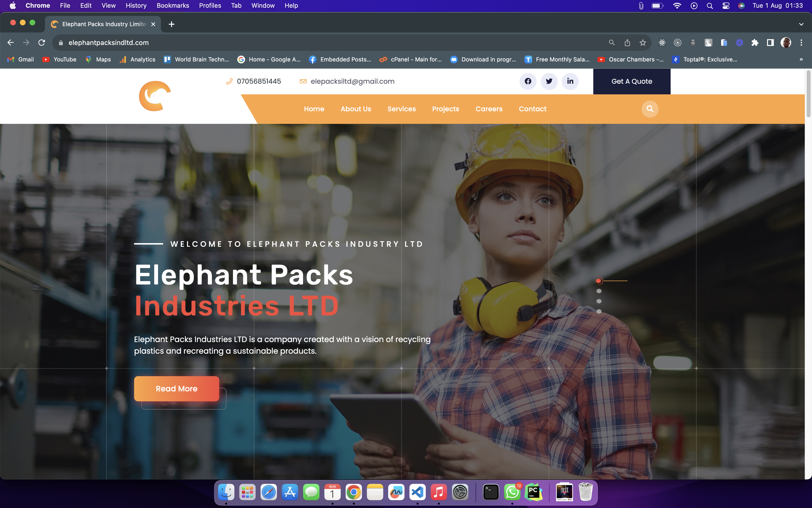Go to the About Us page
Viewport: 812px width, 508px height.
[356, 109]
